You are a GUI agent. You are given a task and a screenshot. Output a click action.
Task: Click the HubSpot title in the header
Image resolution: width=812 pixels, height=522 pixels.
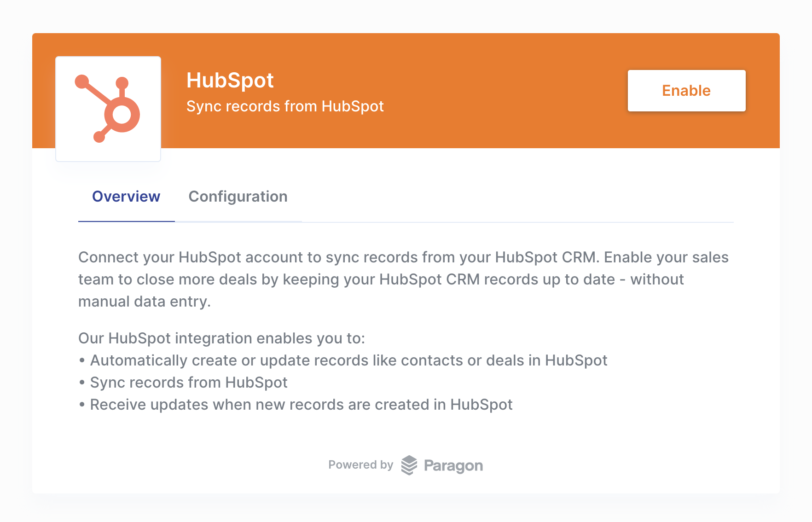(x=230, y=81)
